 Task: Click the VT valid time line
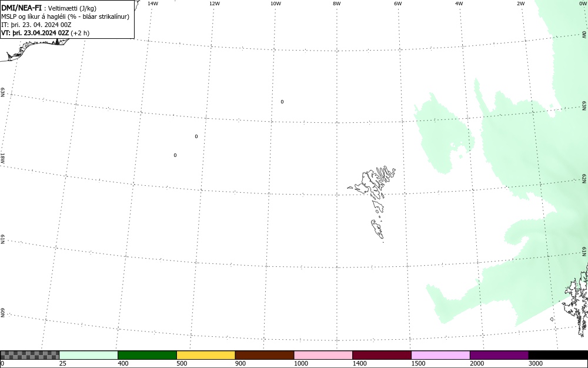45,33
